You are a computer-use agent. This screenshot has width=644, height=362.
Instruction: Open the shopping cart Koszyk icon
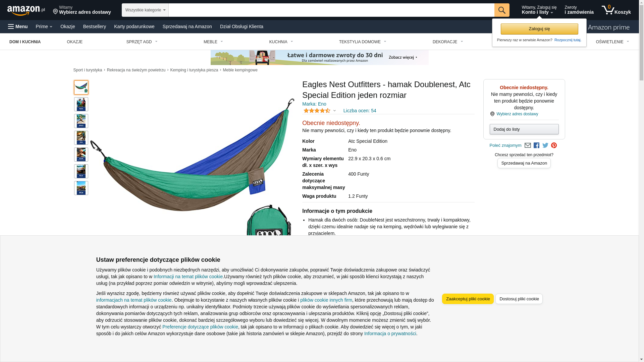(x=616, y=10)
